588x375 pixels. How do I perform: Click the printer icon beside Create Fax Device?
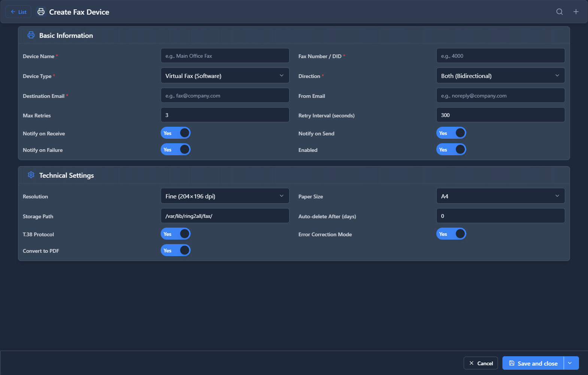click(x=41, y=12)
